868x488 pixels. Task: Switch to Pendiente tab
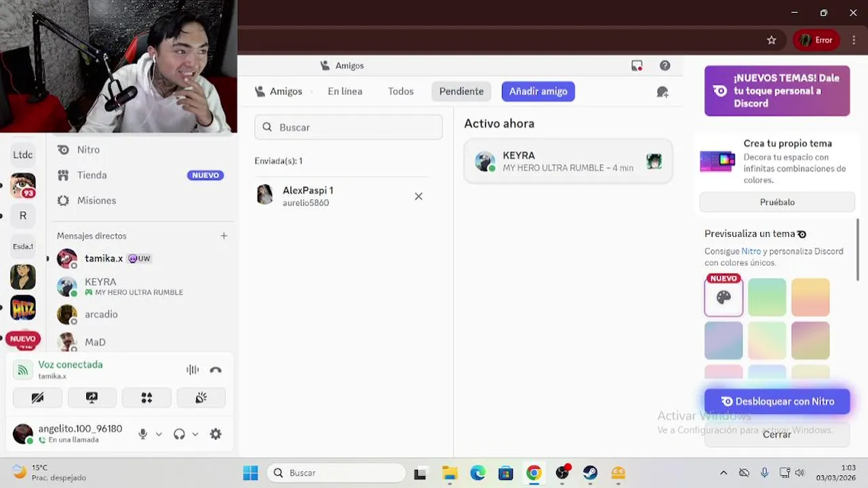click(x=461, y=91)
